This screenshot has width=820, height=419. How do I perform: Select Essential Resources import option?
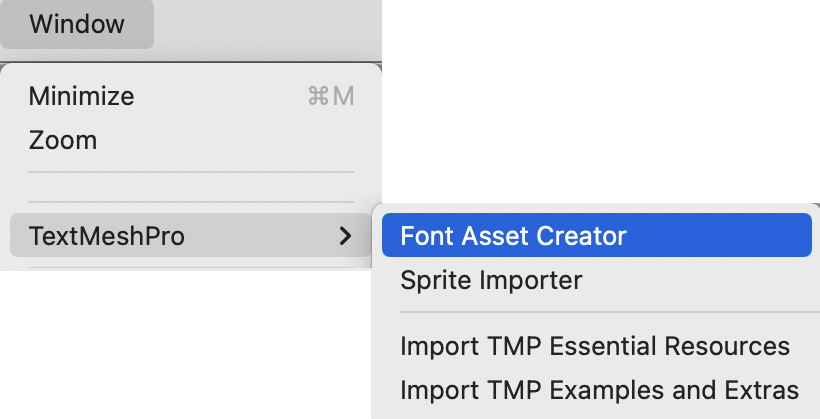coord(595,346)
